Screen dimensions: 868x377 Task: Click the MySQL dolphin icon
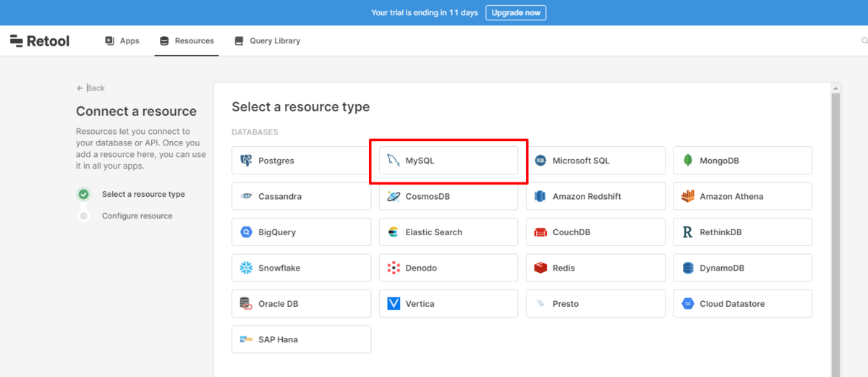(393, 161)
